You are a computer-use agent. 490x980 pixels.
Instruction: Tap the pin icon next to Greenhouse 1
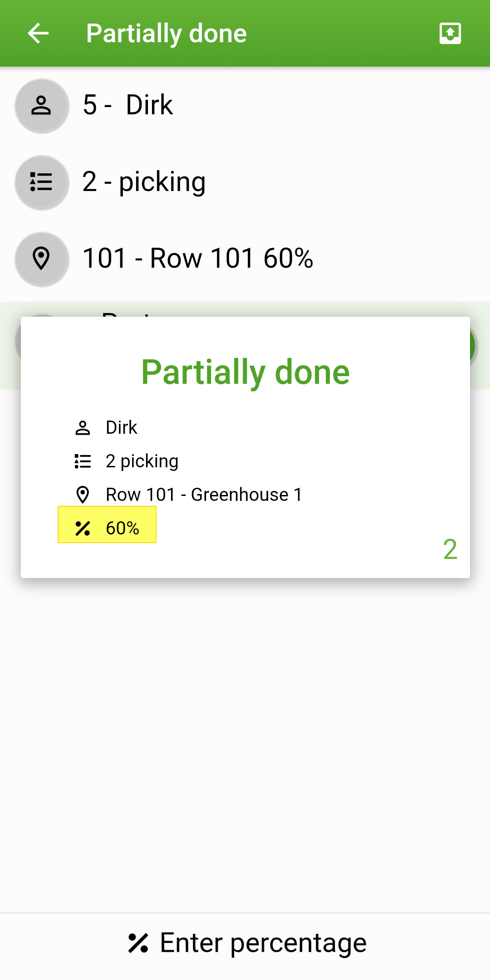83,495
